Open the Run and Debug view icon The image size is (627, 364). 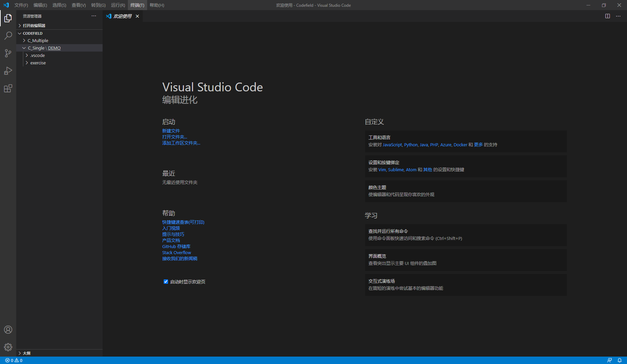pyautogui.click(x=8, y=71)
